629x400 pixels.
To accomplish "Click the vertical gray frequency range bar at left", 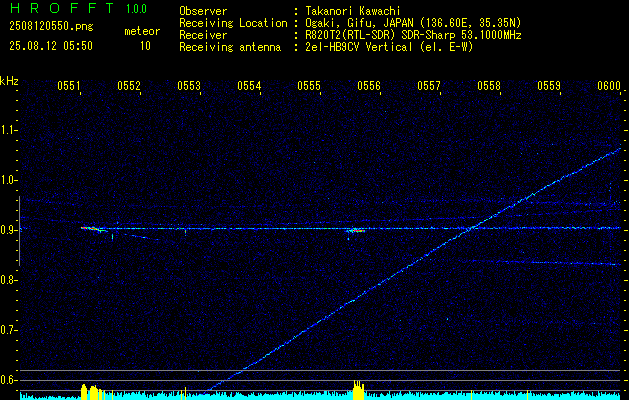I will [19, 231].
